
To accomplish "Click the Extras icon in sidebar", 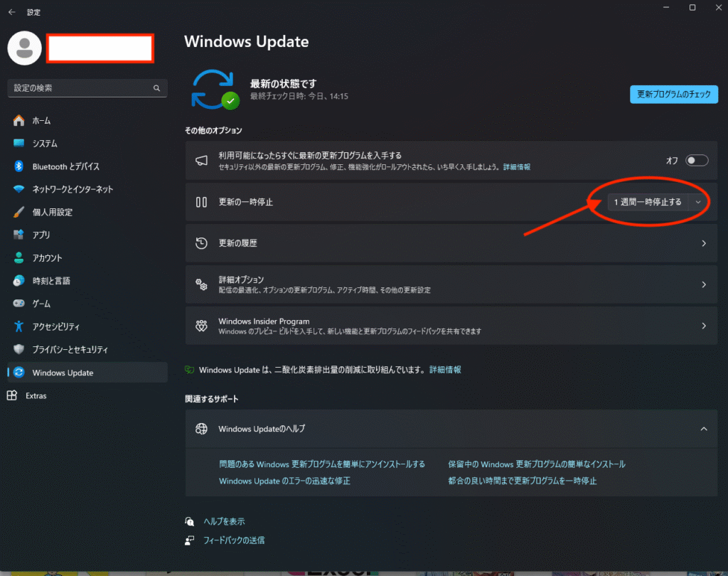I will coord(12,396).
